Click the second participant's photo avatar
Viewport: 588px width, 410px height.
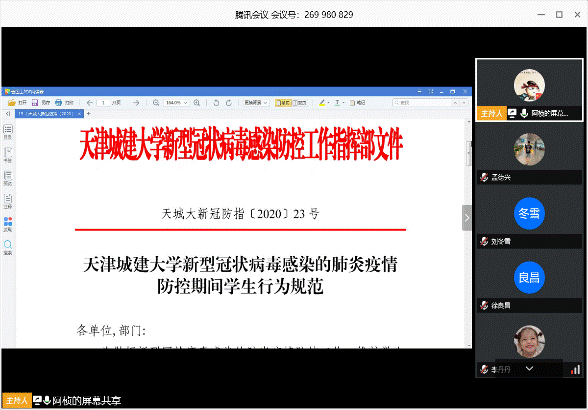[x=529, y=149]
